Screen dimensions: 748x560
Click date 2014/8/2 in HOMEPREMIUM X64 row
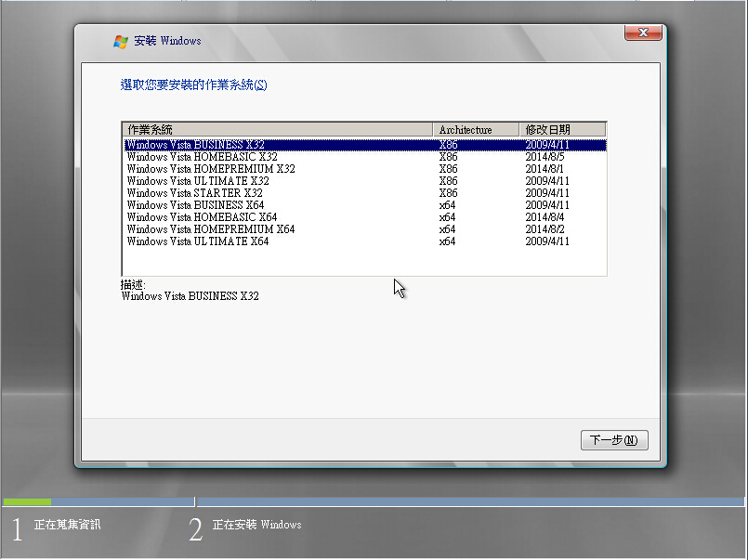coord(545,229)
